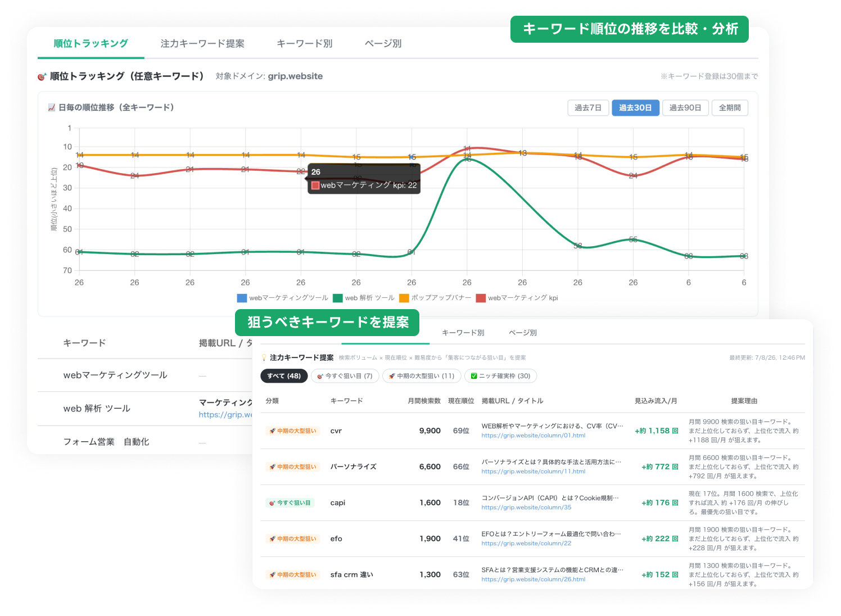Select the ニッチ確実枠 (30) filter chip

pyautogui.click(x=500, y=376)
